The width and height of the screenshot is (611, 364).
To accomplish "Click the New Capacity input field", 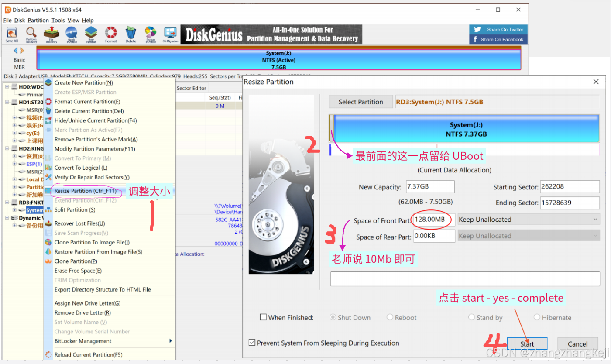I will (430, 186).
